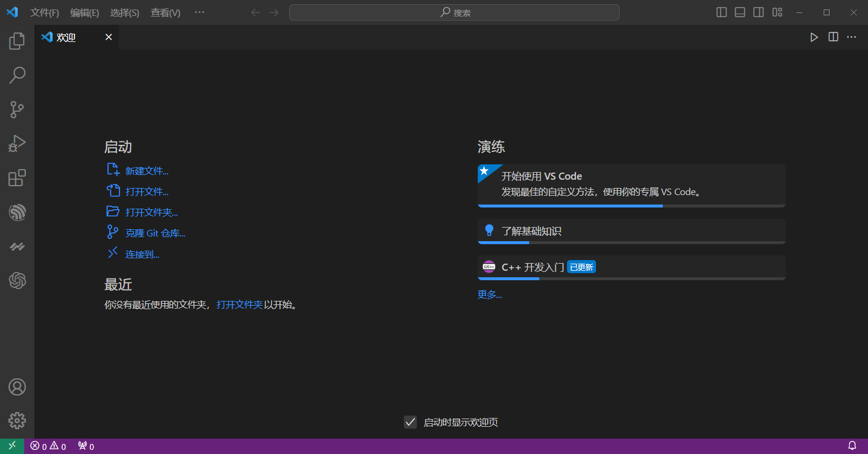Click the 打开文件夹... link under 启动

coord(151,213)
